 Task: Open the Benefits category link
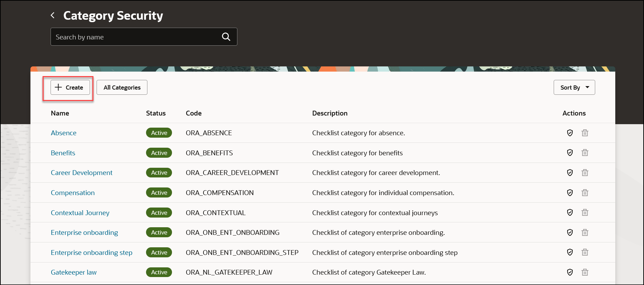63,153
